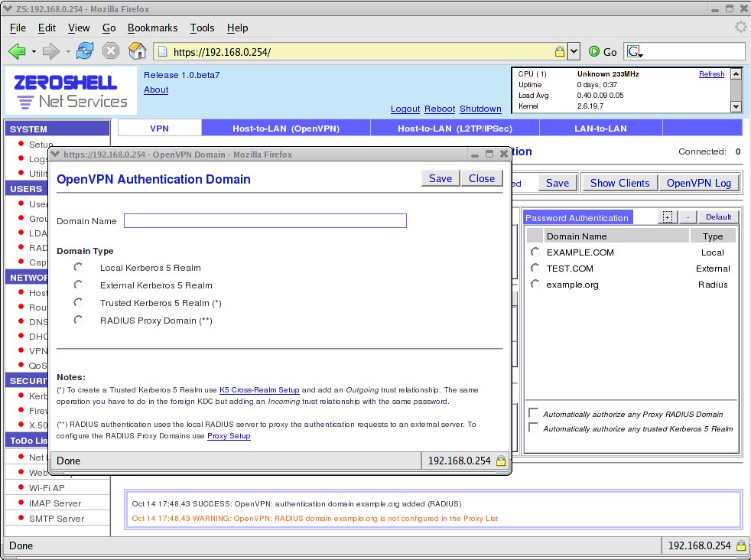This screenshot has height=560, width=751.
Task: Click the Reload page icon
Action: pyautogui.click(x=85, y=50)
